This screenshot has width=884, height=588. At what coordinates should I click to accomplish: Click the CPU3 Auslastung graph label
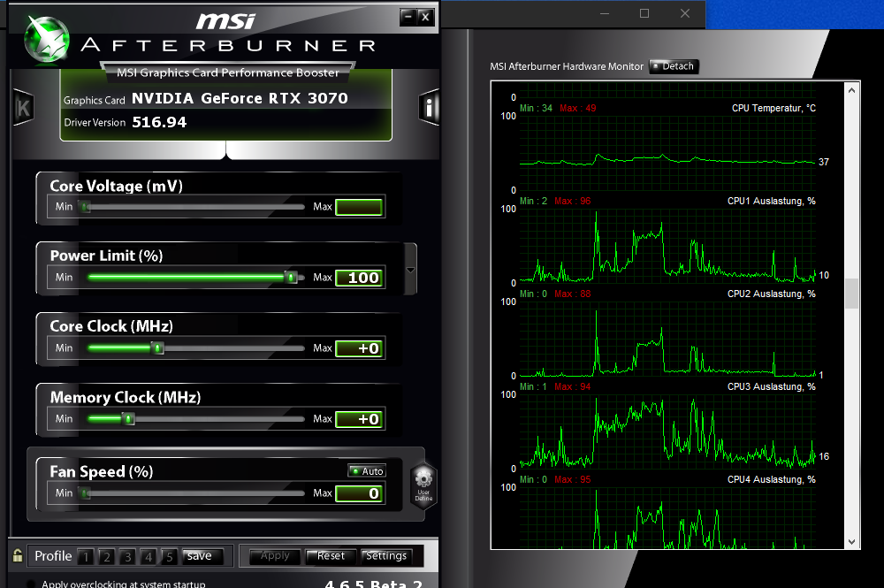coord(771,386)
